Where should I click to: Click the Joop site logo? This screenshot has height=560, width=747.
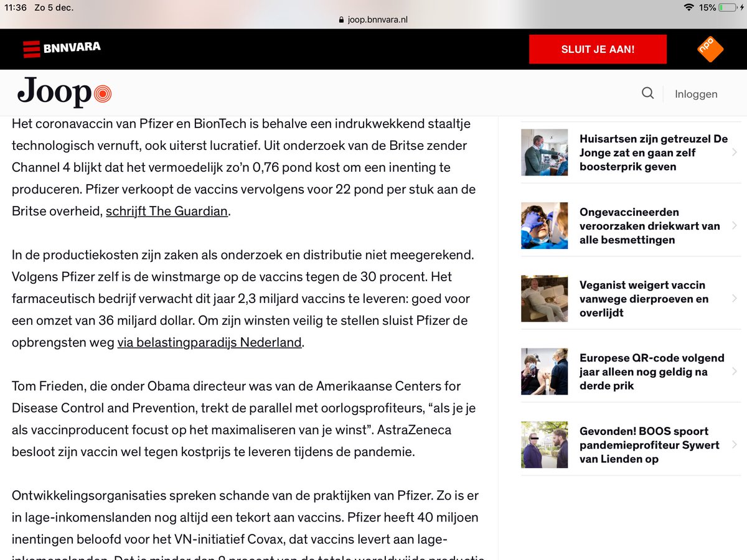[64, 93]
